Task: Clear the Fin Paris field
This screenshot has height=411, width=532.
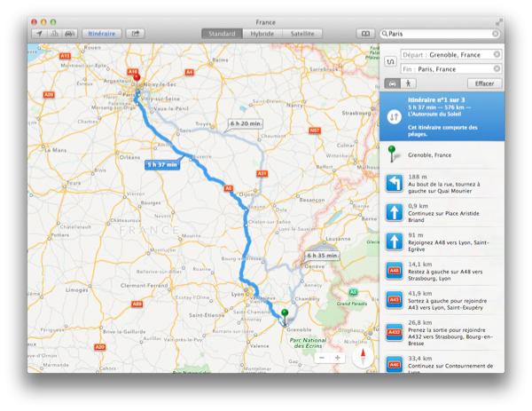Action: 497,69
